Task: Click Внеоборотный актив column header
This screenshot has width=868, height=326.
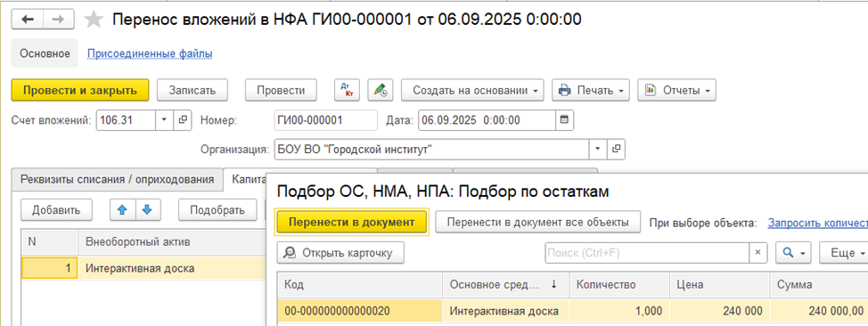Action: [172, 242]
